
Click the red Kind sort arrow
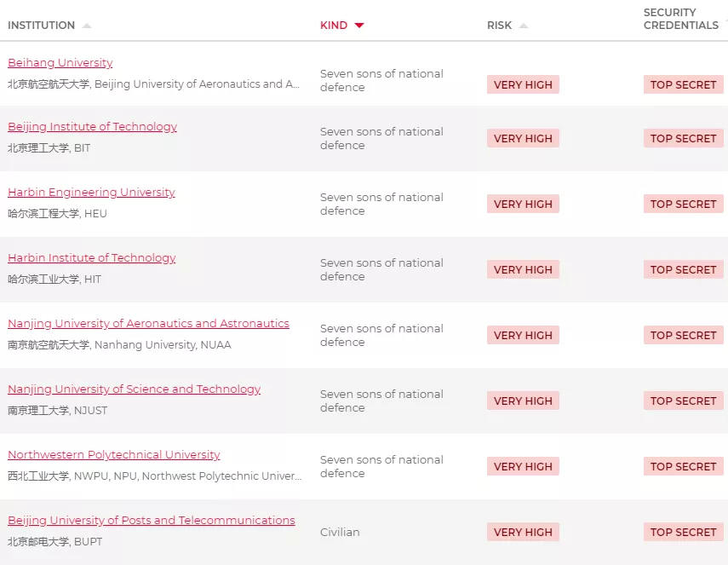(x=359, y=26)
